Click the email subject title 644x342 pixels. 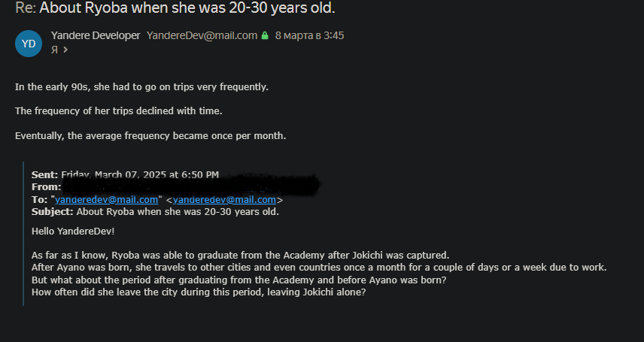pyautogui.click(x=175, y=9)
